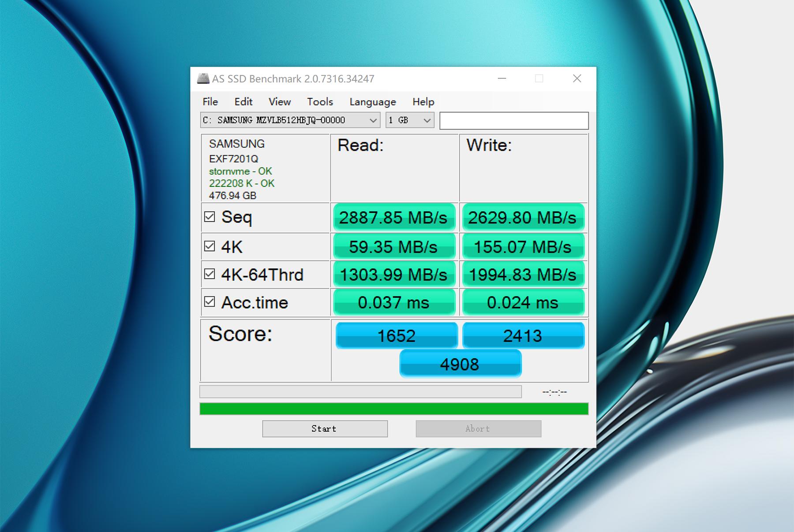The width and height of the screenshot is (794, 532).
Task: Open the View menu
Action: click(x=280, y=102)
